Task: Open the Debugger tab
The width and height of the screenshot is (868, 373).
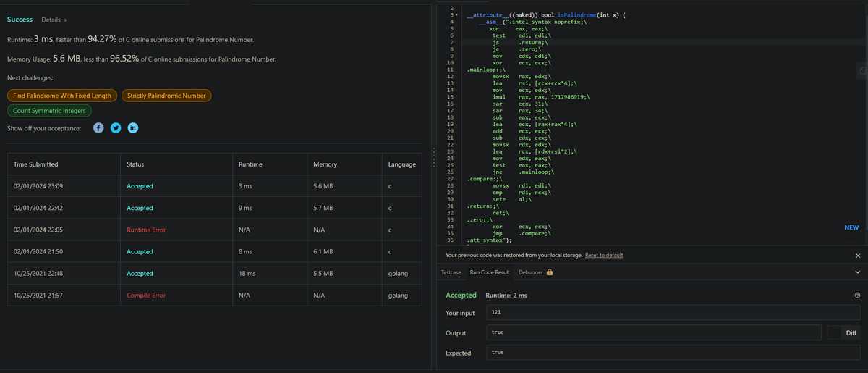Action: pos(530,272)
